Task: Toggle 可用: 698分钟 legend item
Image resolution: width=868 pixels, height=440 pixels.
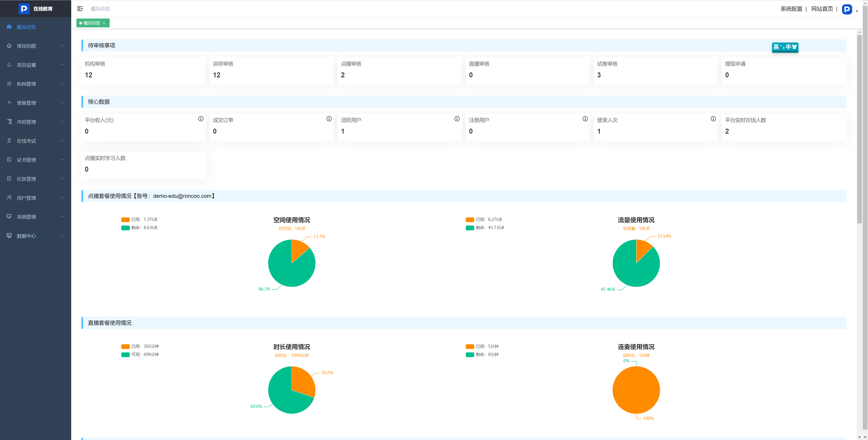Action: tap(140, 354)
